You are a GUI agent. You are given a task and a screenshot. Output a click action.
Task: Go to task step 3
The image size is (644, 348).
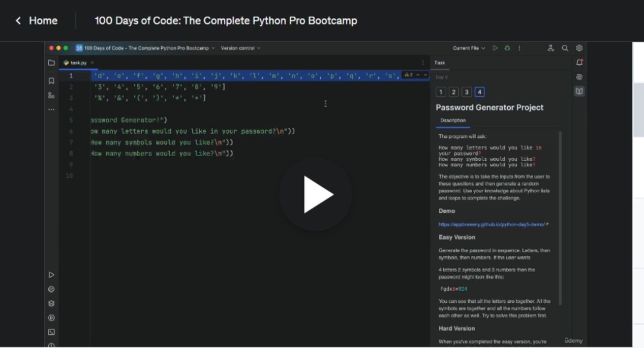[467, 92]
